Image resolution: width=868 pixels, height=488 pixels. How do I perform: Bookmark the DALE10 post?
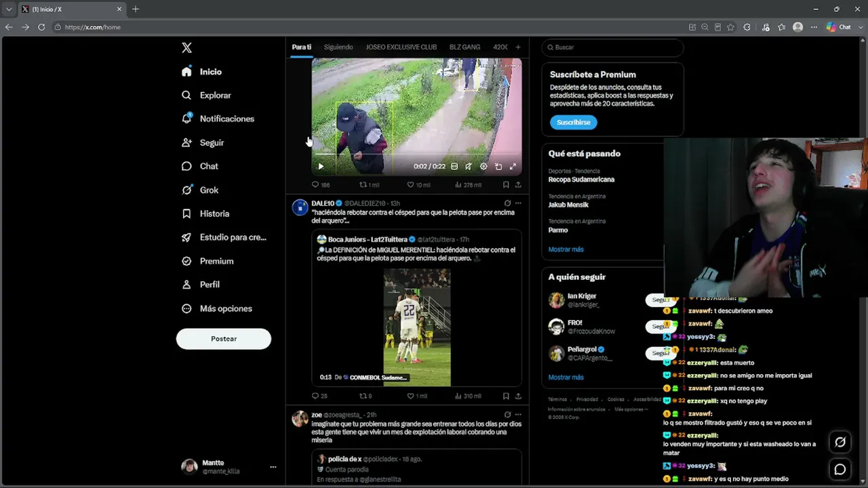pyautogui.click(x=506, y=396)
